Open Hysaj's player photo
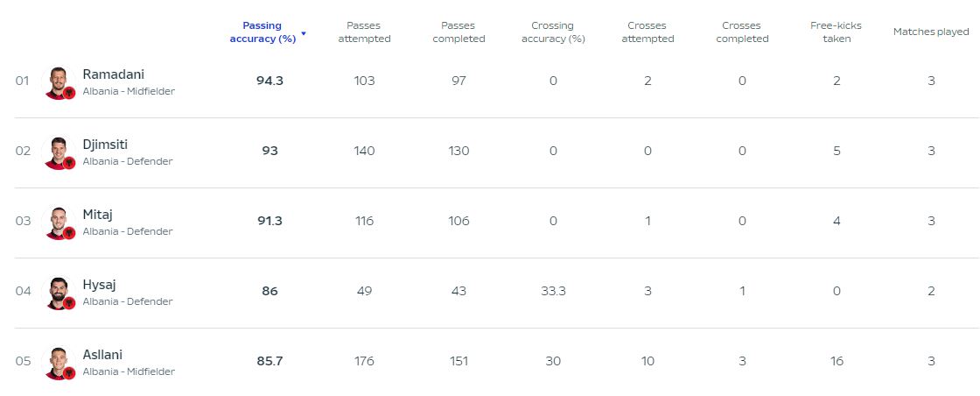 tap(58, 293)
